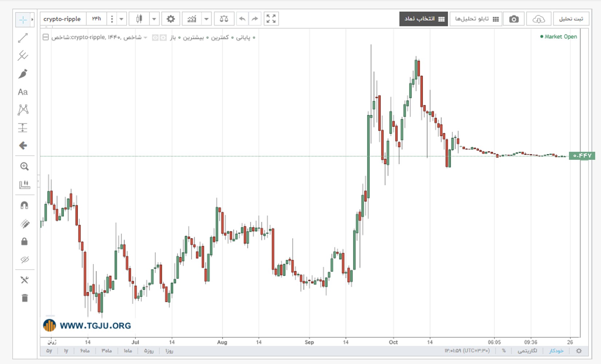Viewport: 601px width, 364px height.
Task: Delete drawings with the trash icon
Action: tap(24, 298)
